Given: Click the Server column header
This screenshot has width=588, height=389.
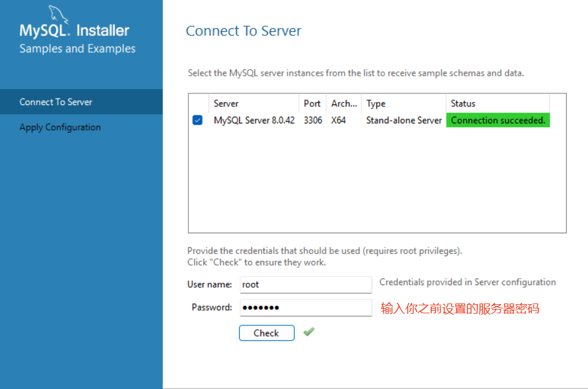Looking at the screenshot, I should coord(254,103).
